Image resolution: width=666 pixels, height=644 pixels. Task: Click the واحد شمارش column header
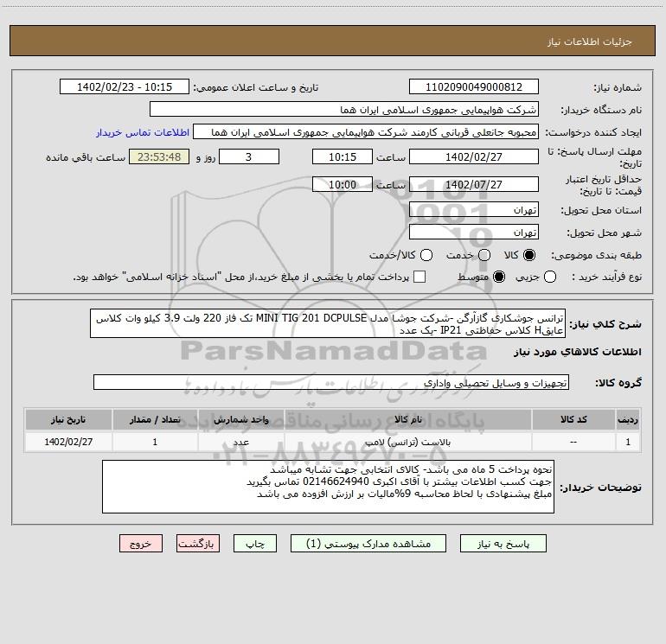pyautogui.click(x=240, y=419)
